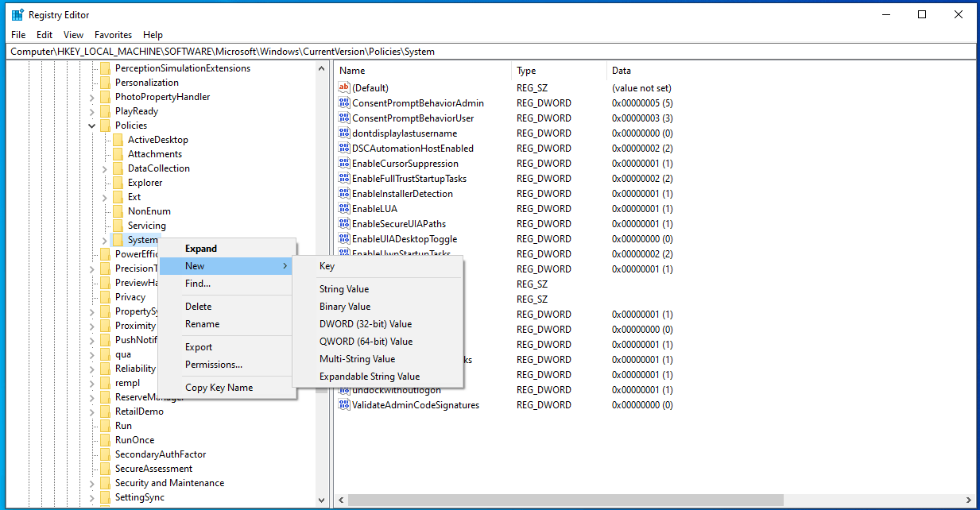Click the EnableFullTrustStartupTasks value icon

point(344,178)
